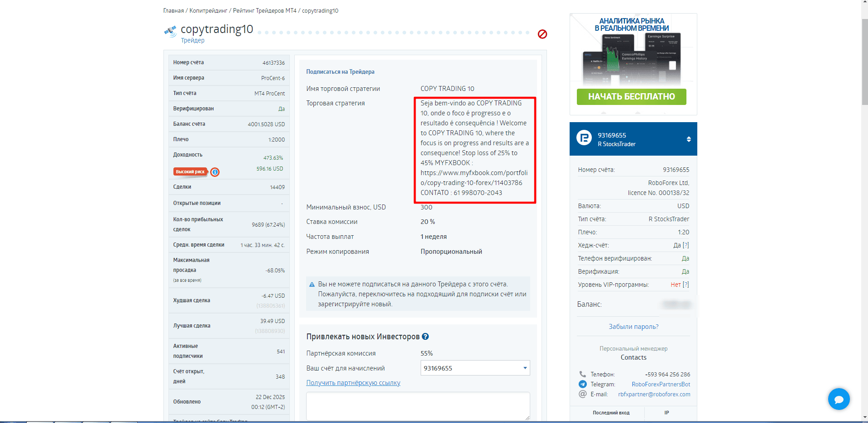
Task: Click the COPY TRADING 10 strategy name
Action: pyautogui.click(x=447, y=89)
